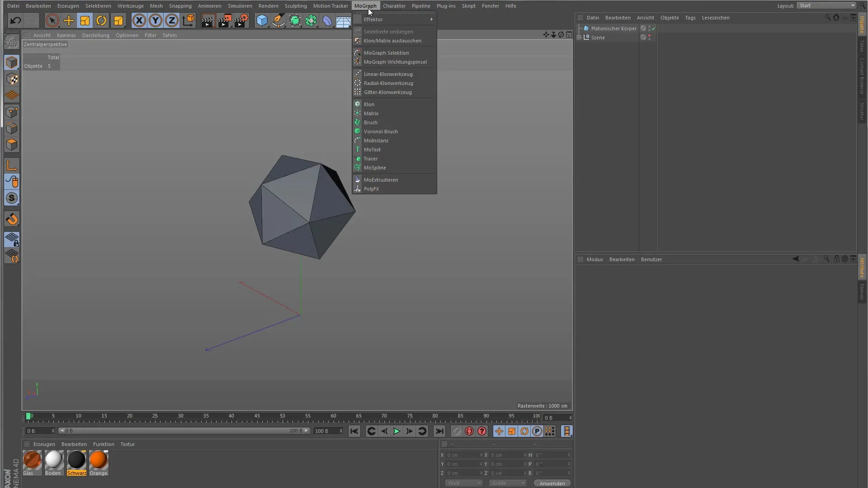Jump to animation end

coord(439,432)
